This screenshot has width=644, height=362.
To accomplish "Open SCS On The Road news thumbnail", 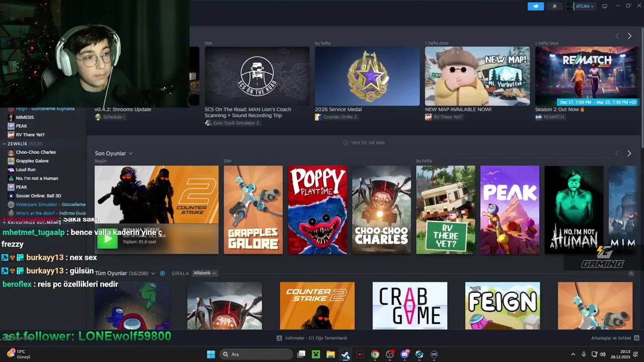I will (257, 76).
